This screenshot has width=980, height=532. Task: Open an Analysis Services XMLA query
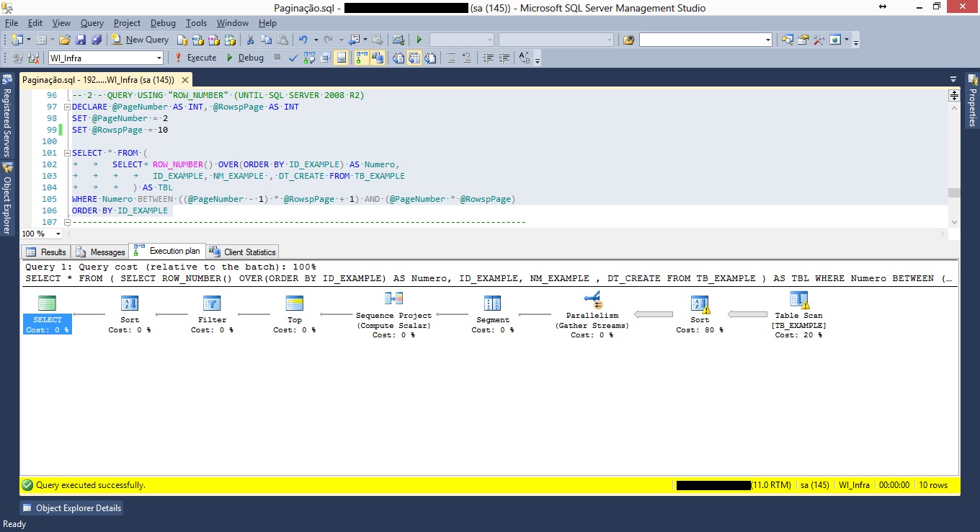coord(230,40)
